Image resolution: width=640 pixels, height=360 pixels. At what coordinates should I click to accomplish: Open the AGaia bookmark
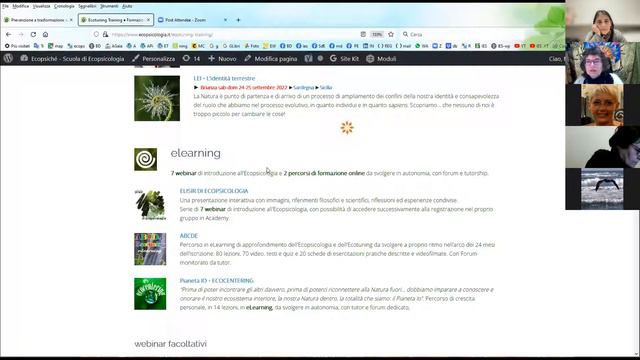(x=114, y=46)
